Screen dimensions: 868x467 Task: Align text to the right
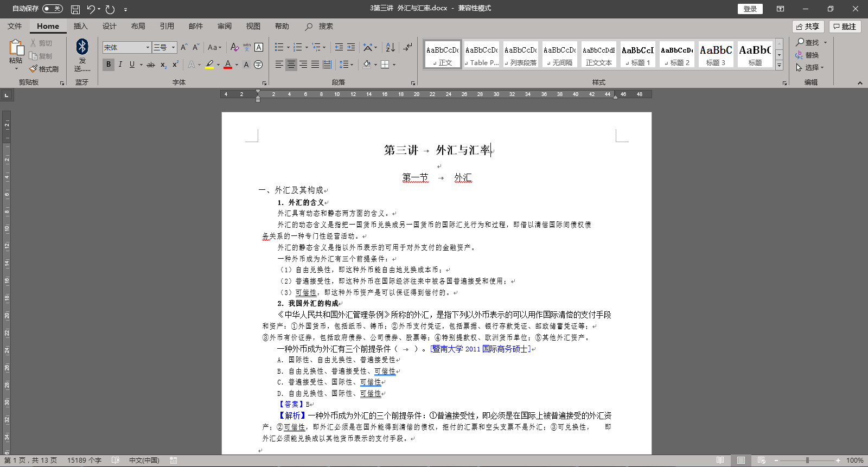click(x=303, y=65)
